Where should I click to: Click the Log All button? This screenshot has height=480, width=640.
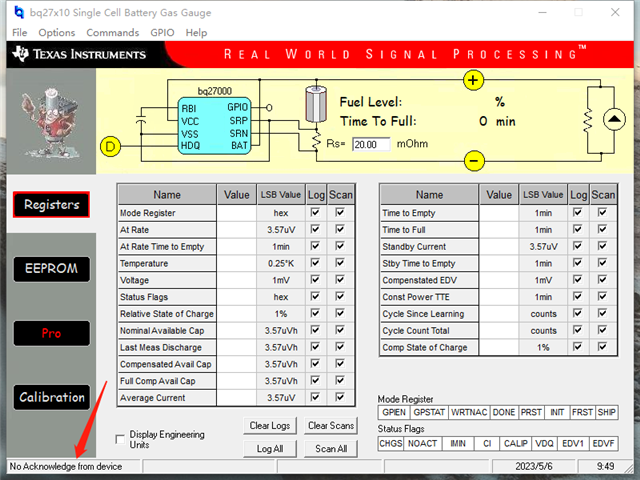(270, 449)
